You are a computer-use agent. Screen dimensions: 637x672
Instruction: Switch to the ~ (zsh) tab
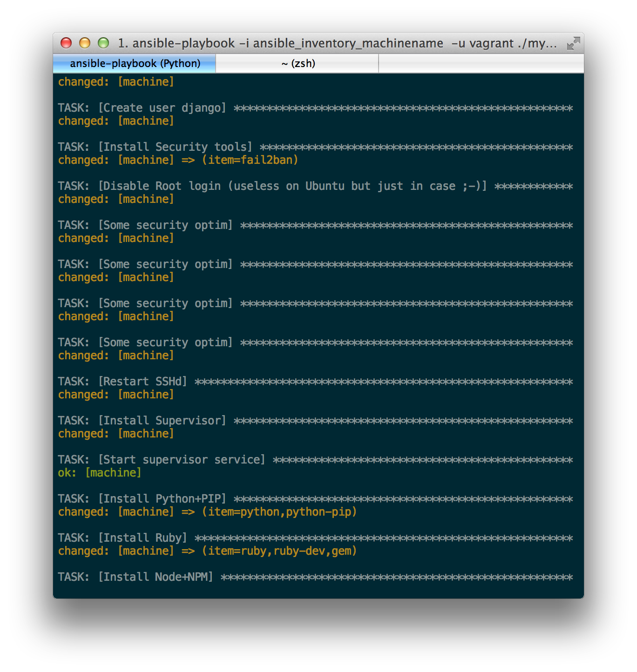pos(297,63)
